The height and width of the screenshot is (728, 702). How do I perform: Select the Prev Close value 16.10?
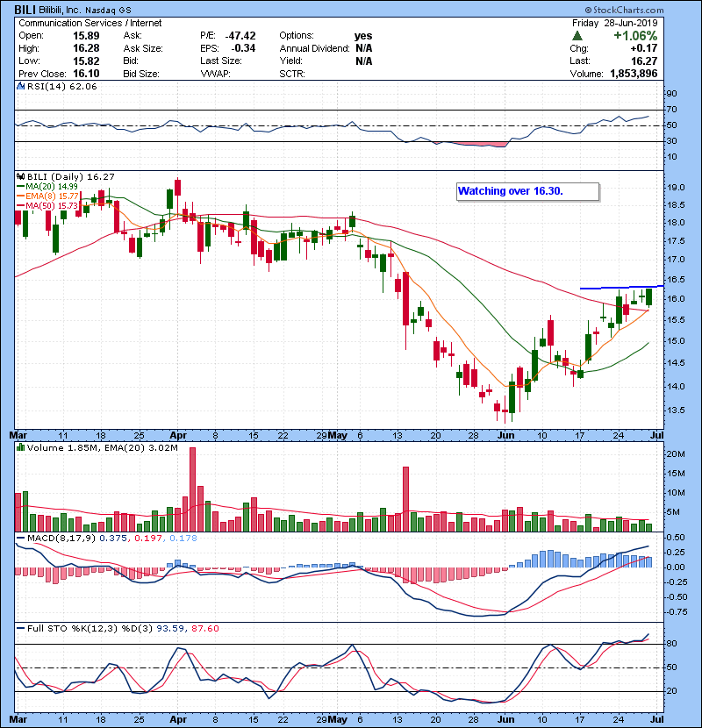(x=86, y=74)
